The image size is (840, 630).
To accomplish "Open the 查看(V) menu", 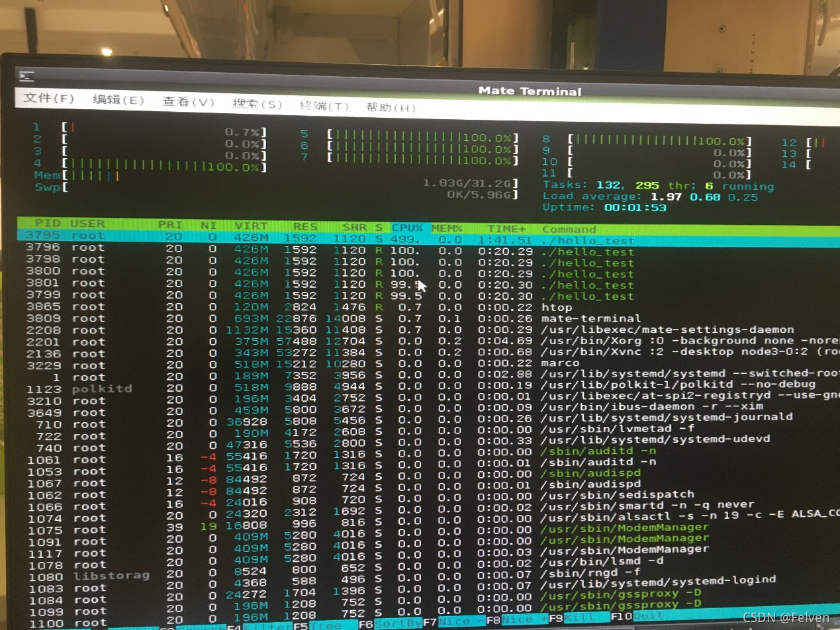I will (x=189, y=102).
